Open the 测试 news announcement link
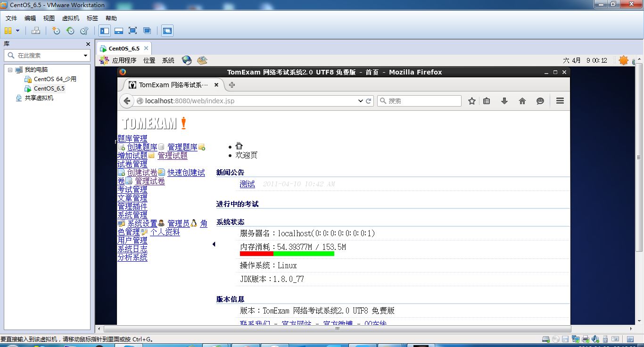Screen dimensions: 644x347 pos(248,184)
